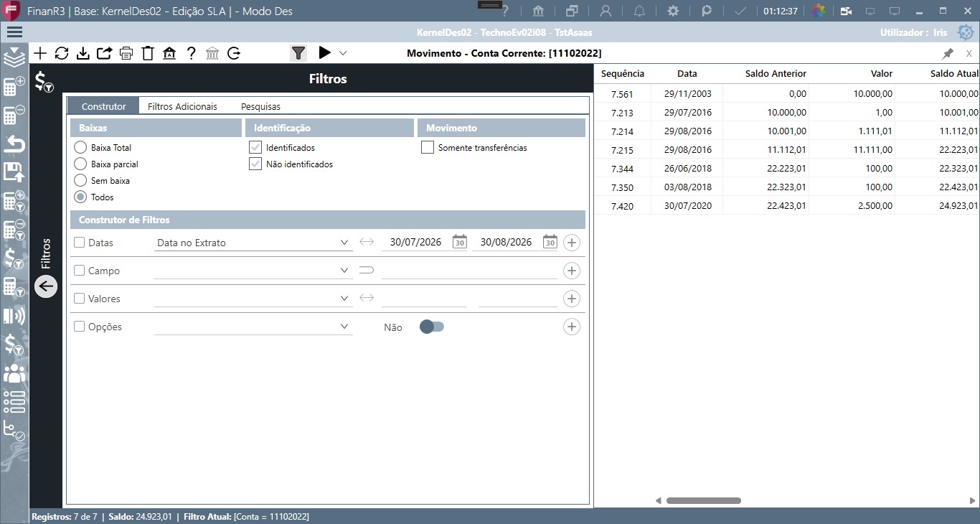Open the hamburger menu icon
Viewport: 980px width, 524px height.
14,32
